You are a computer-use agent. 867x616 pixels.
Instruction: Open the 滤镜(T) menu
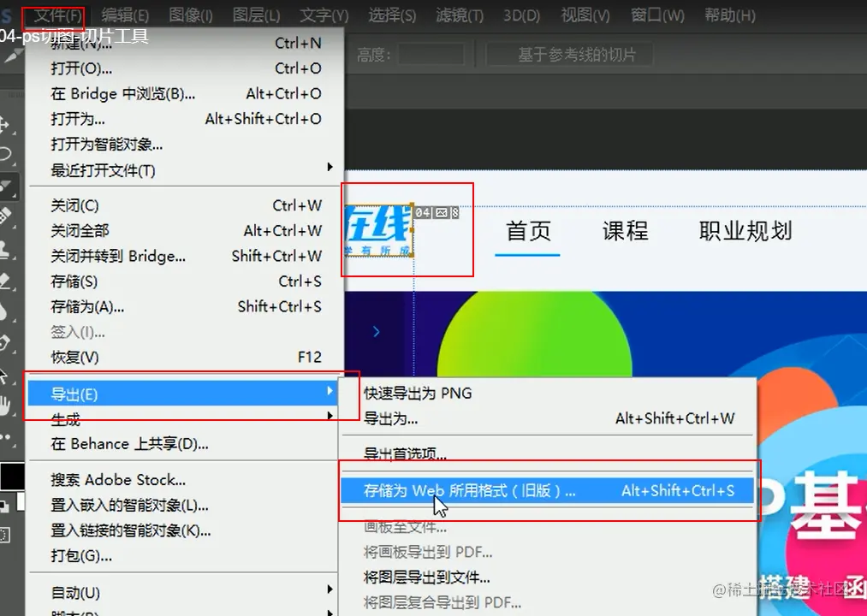(460, 15)
